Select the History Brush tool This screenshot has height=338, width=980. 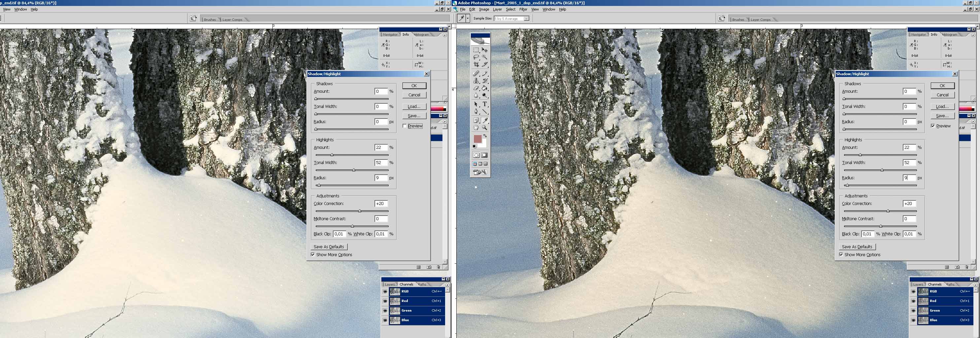tap(485, 81)
